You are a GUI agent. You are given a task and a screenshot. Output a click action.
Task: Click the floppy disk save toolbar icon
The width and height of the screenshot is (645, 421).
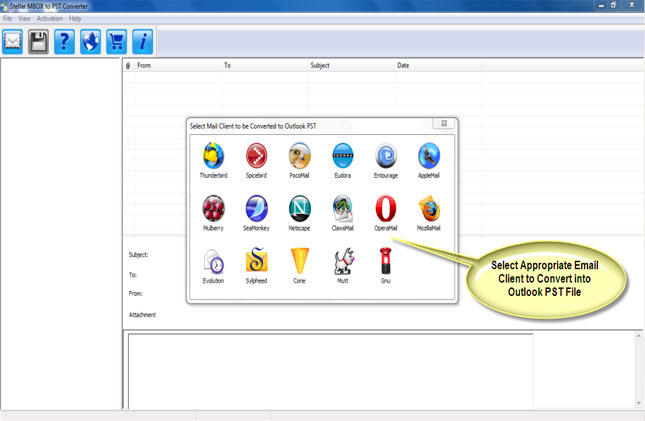point(39,42)
